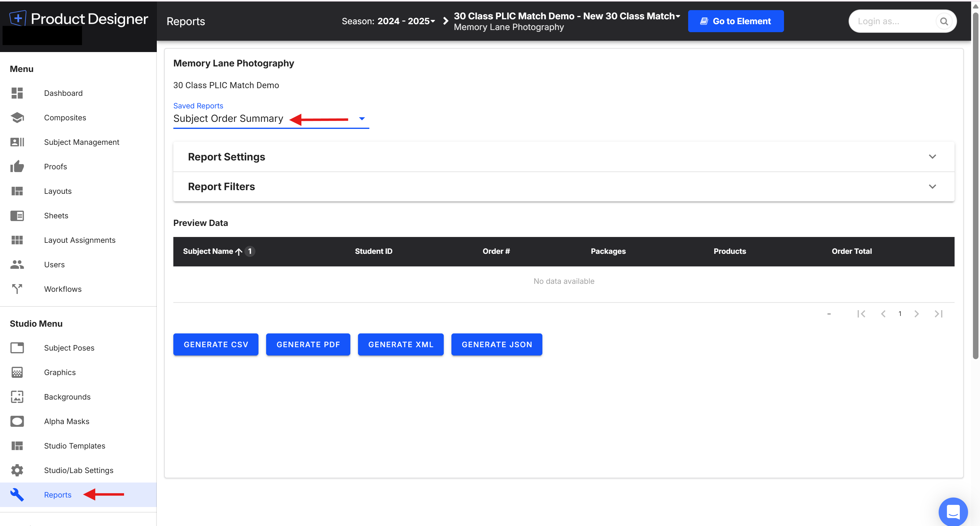980x526 pixels.
Task: Click the sort arrow on Subject Name
Action: tap(239, 251)
